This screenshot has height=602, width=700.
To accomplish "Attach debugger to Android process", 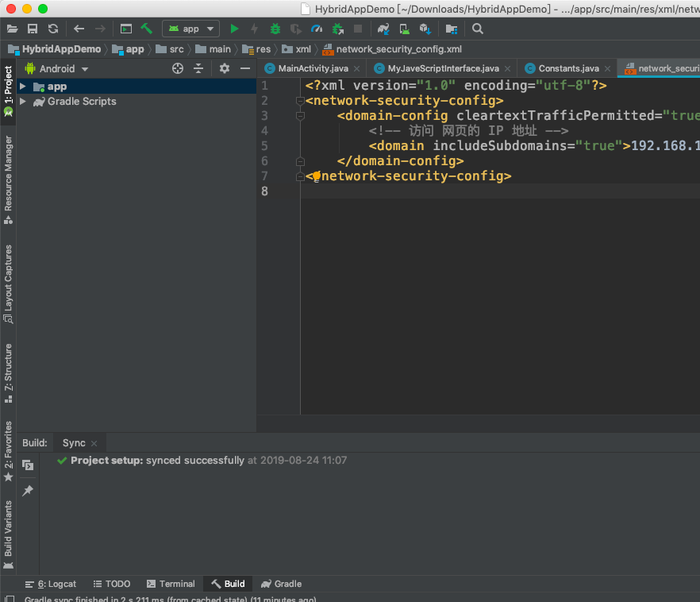I will tap(338, 29).
